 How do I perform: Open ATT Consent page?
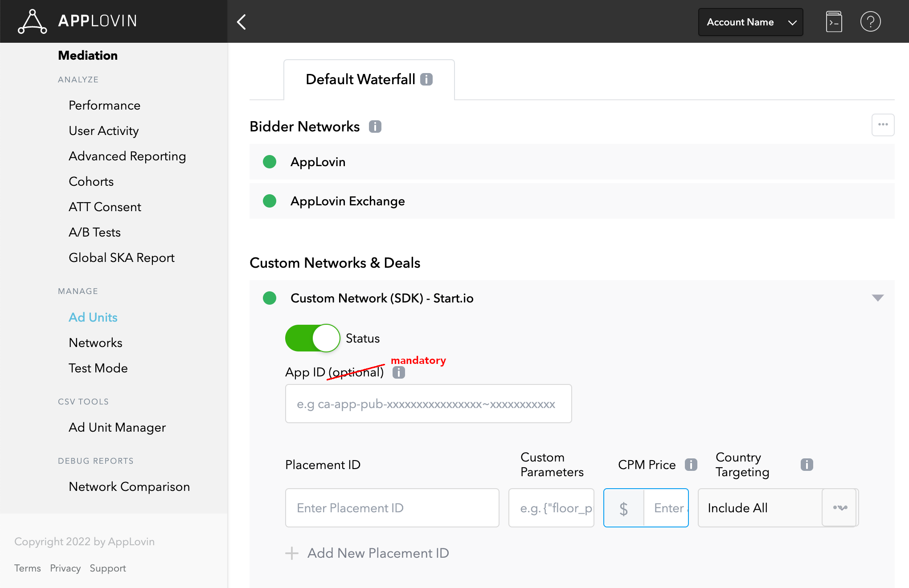coord(105,207)
